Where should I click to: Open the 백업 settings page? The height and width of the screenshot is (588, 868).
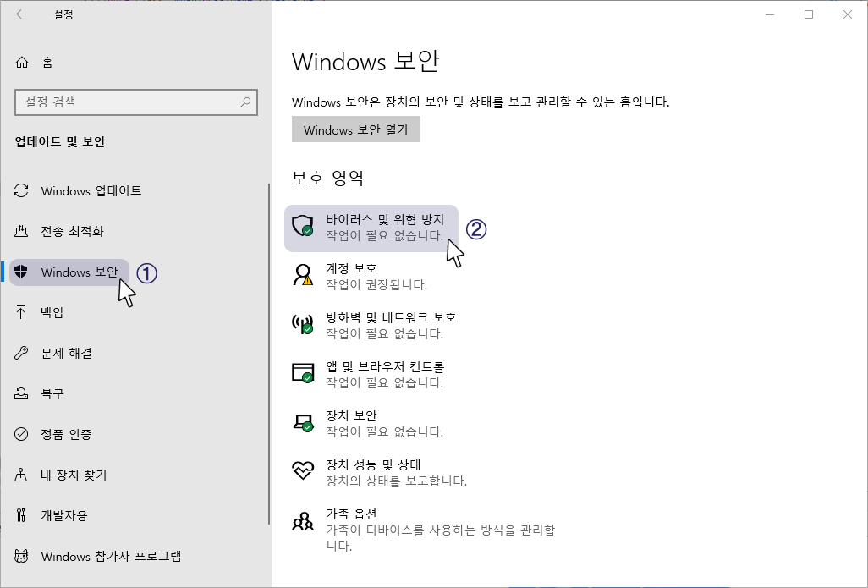click(x=52, y=312)
